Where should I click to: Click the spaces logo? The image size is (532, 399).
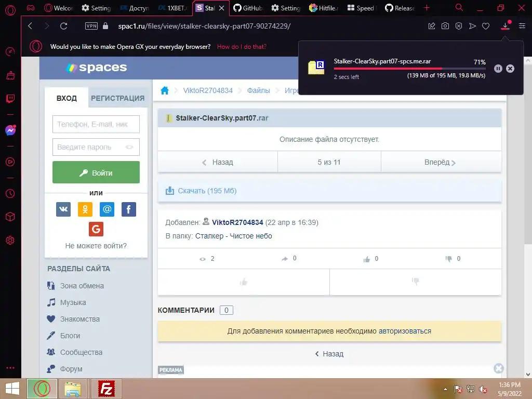click(x=97, y=68)
